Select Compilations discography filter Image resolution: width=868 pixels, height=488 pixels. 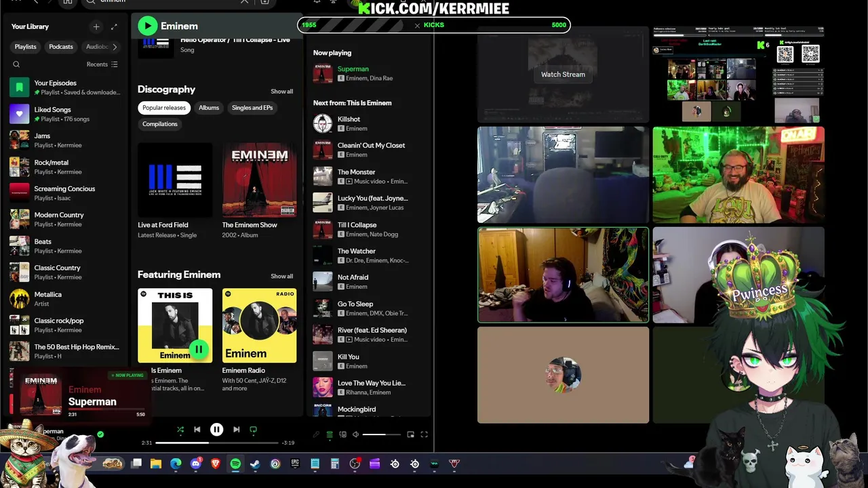(160, 124)
